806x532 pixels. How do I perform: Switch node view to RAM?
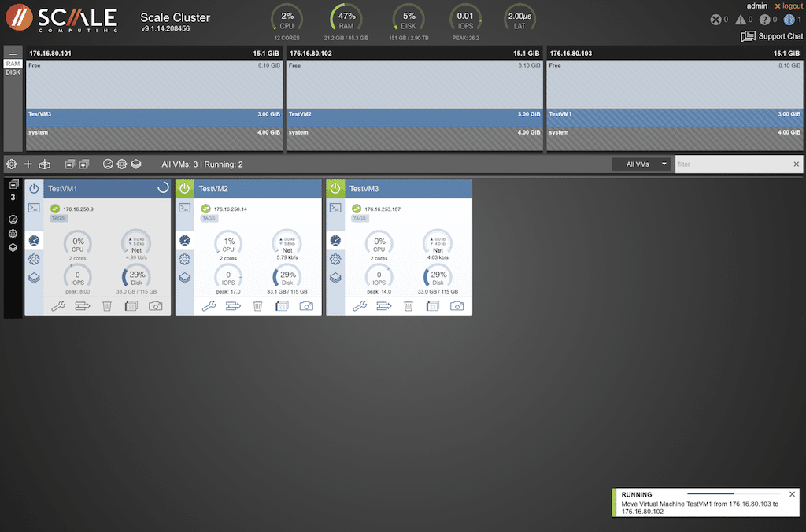[13, 64]
